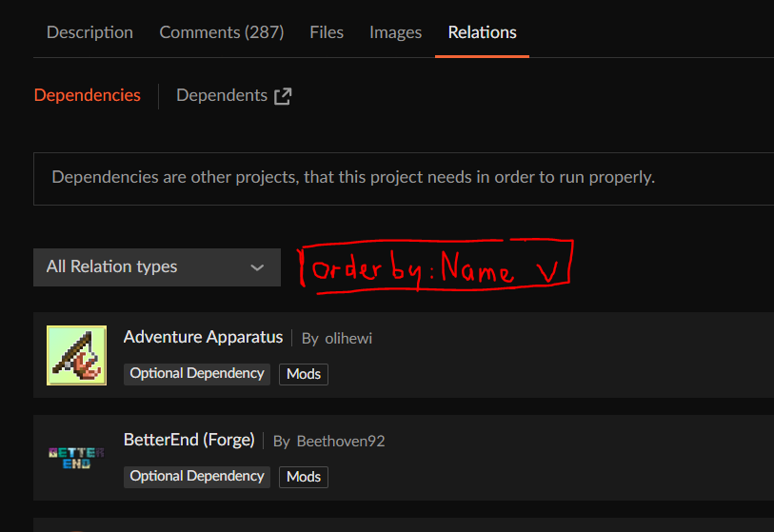Go to the Files tab
The image size is (774, 532).
(x=327, y=32)
